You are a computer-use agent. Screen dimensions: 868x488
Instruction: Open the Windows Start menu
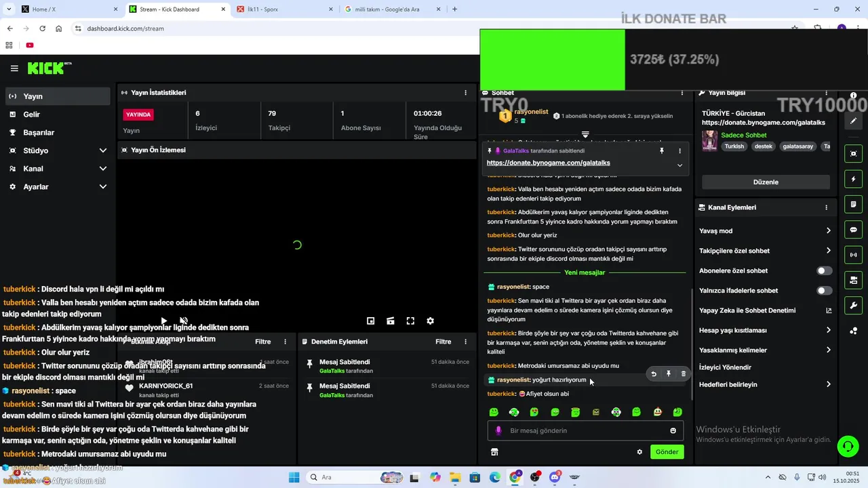294,477
